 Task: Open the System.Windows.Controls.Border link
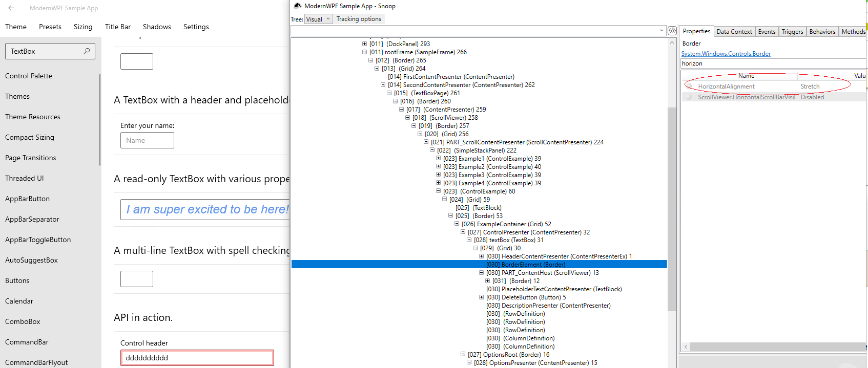point(726,54)
